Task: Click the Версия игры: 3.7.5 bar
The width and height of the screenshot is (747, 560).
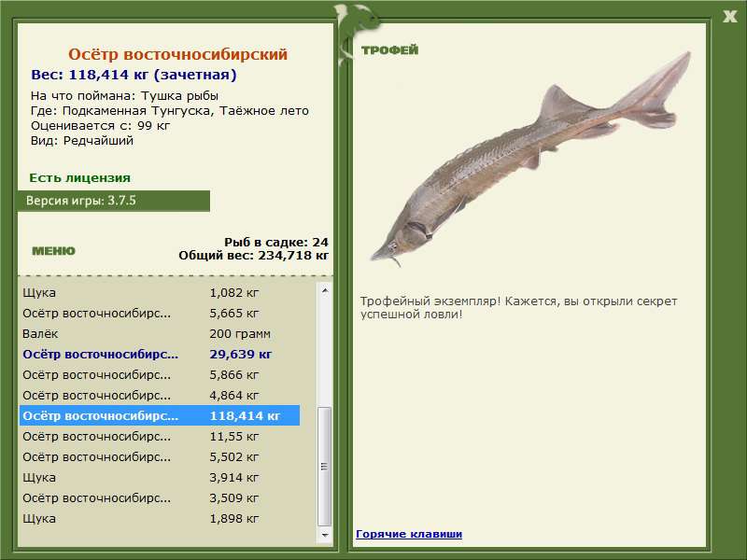Action: 113,201
